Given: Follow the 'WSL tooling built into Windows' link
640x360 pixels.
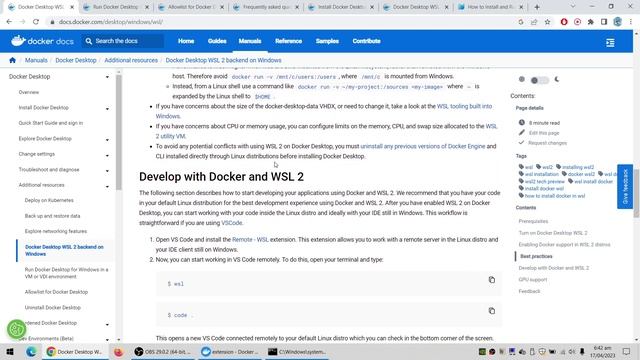Looking at the screenshot, I should pyautogui.click(x=464, y=106).
